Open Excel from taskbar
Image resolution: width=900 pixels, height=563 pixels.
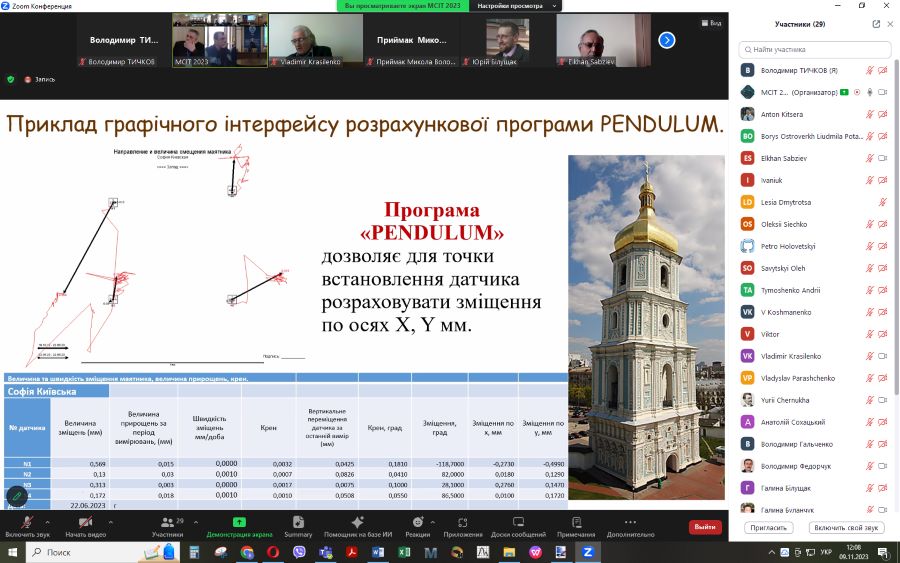click(x=404, y=552)
